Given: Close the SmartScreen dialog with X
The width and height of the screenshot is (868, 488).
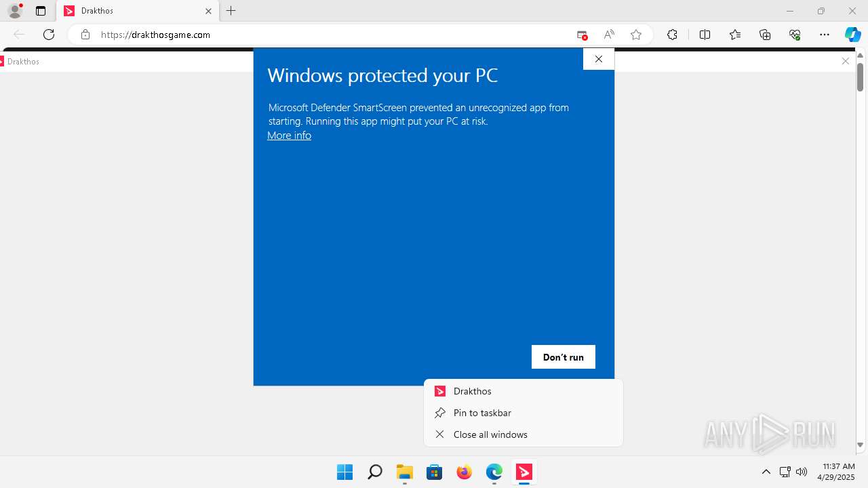Looking at the screenshot, I should [x=599, y=59].
